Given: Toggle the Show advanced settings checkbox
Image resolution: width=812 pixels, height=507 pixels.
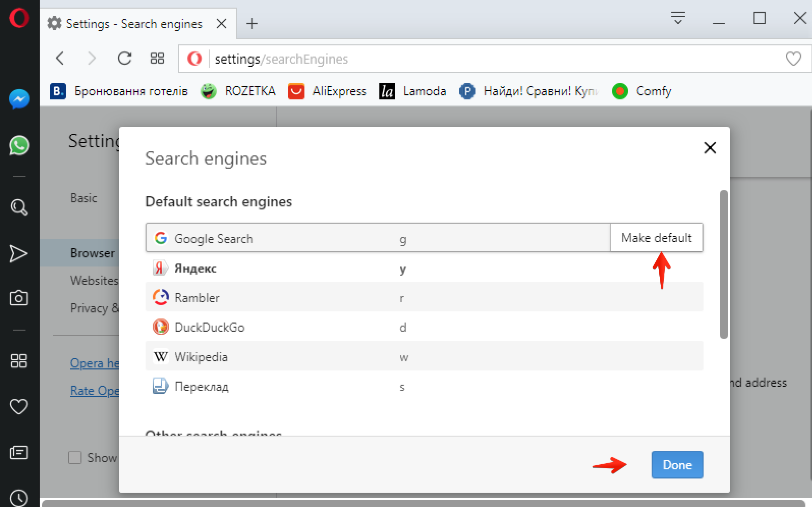Looking at the screenshot, I should [x=75, y=458].
